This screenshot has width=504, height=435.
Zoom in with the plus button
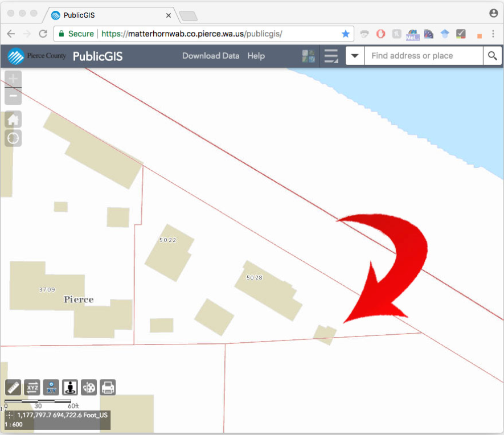click(13, 79)
